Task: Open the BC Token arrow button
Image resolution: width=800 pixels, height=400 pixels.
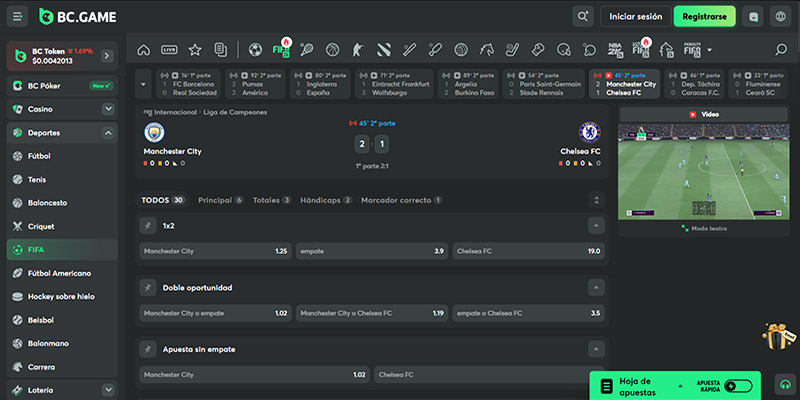Action: click(107, 56)
